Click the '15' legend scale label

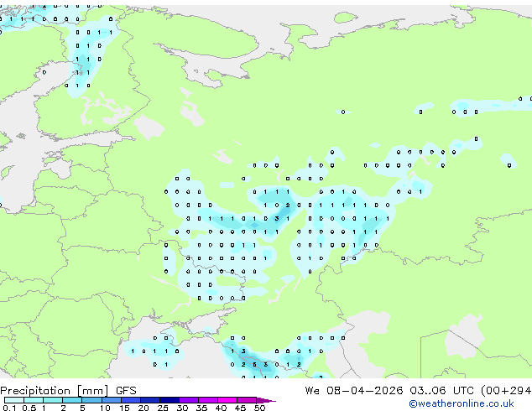[x=124, y=408]
